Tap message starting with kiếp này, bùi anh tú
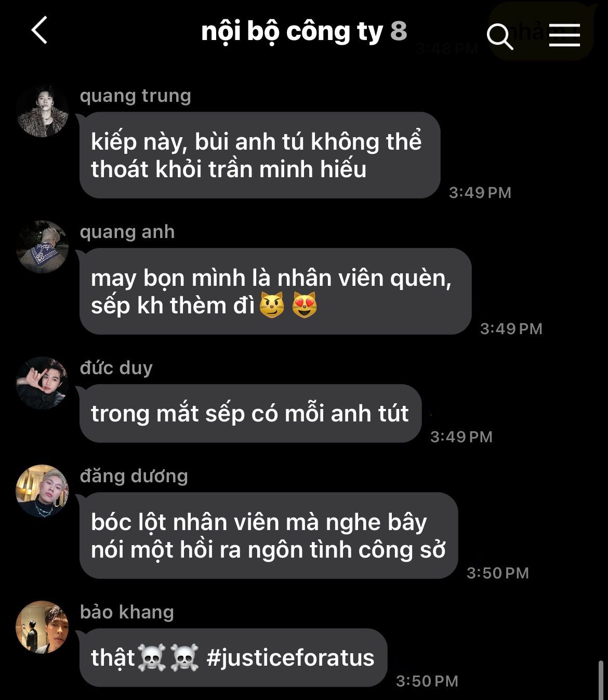Viewport: 608px width, 700px height. point(260,155)
